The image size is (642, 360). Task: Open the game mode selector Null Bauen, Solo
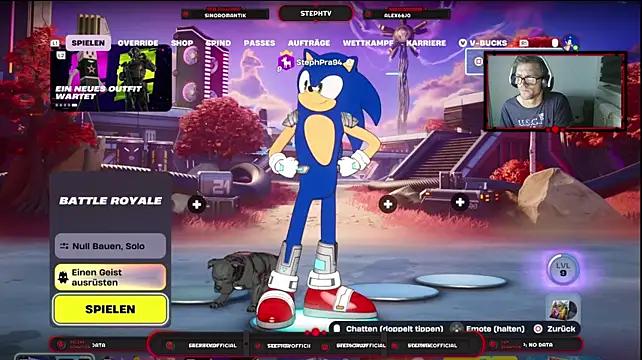[x=110, y=246]
